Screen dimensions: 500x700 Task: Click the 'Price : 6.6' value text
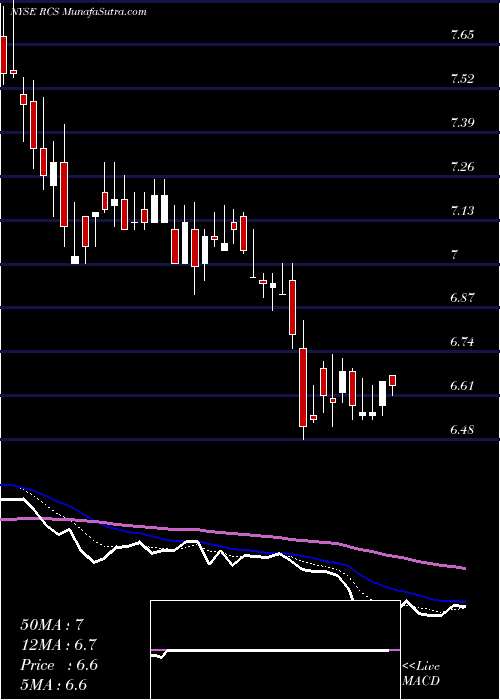click(x=58, y=665)
